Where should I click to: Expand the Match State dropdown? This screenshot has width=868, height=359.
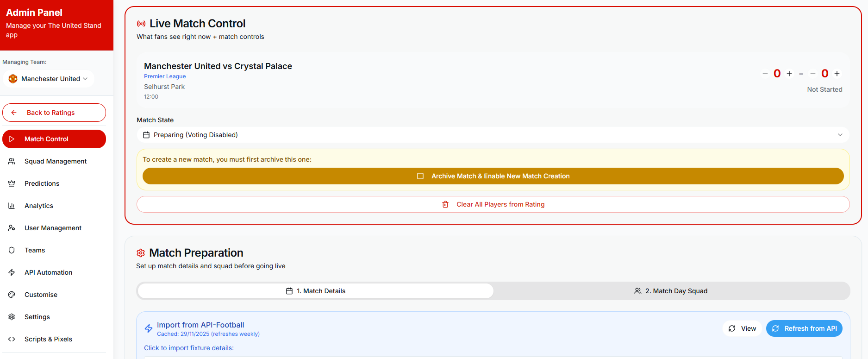(x=493, y=135)
